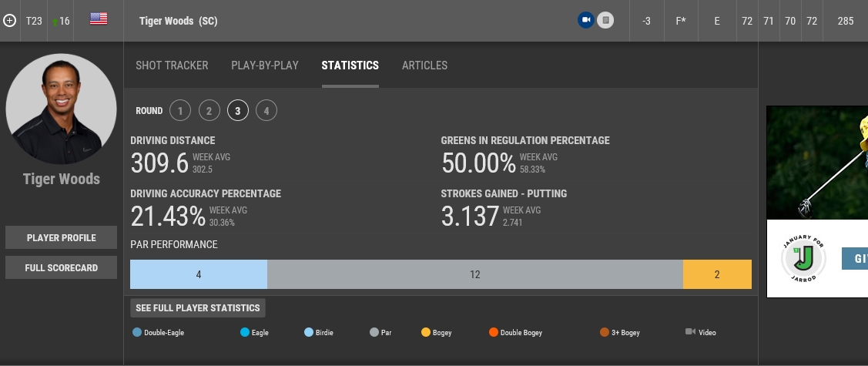Select round 1 statistics
This screenshot has width=868, height=366.
[179, 111]
